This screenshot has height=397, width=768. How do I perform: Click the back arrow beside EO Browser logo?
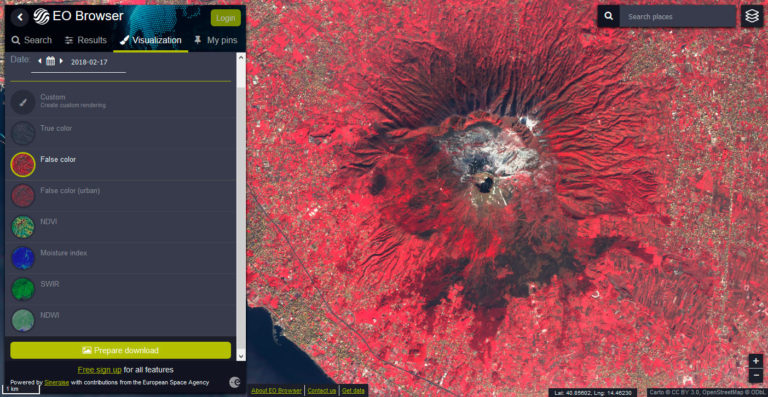20,17
